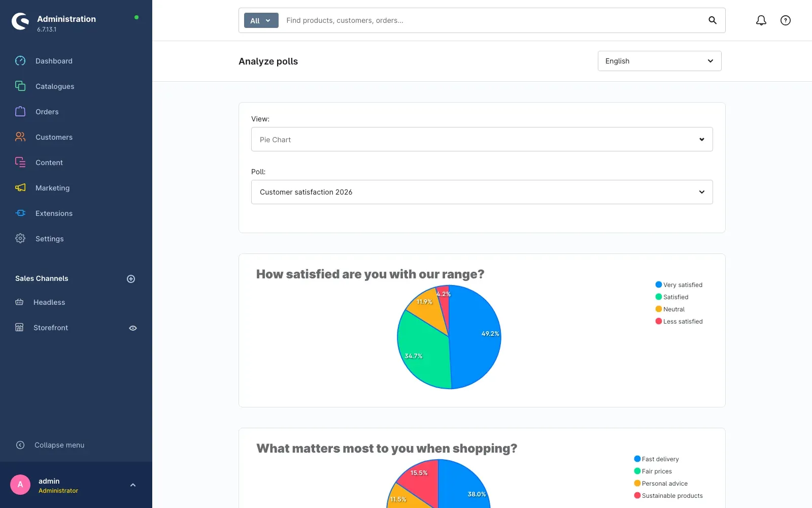Toggle Fair prices legend entry
Viewport: 812px width, 508px height.
click(653, 471)
